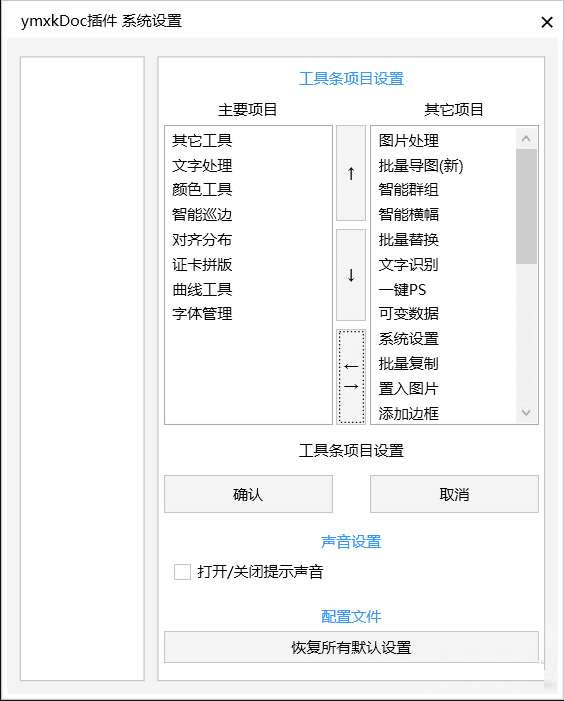
Task: Select 对齐分布 in the 主要项目 list
Action: click(x=202, y=240)
